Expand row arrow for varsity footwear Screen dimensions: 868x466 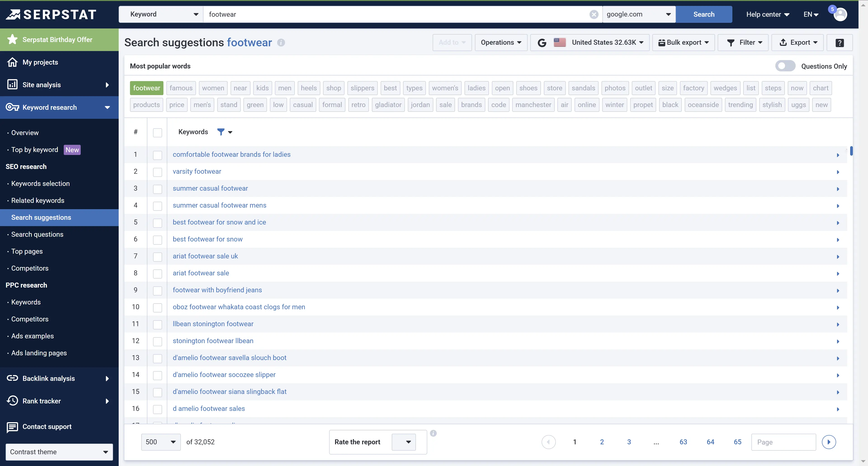click(x=838, y=172)
